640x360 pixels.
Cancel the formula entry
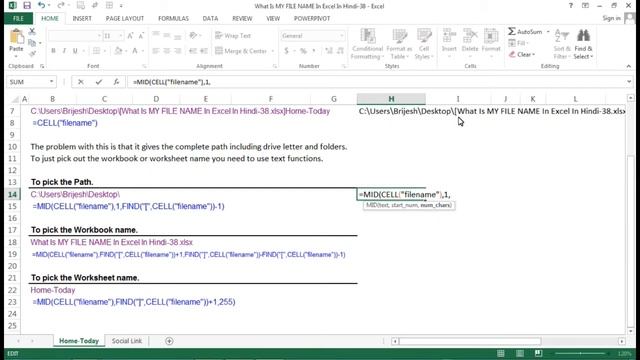(x=80, y=82)
